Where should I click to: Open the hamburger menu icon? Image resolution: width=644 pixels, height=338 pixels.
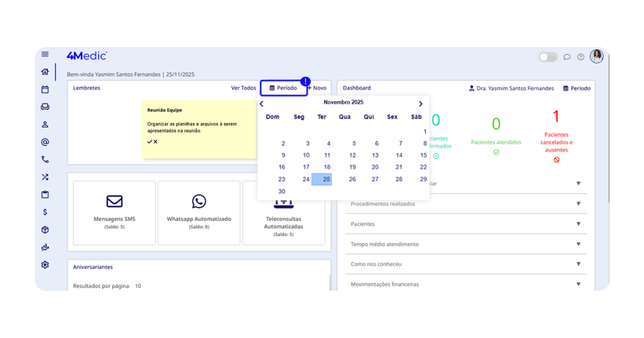(x=45, y=55)
